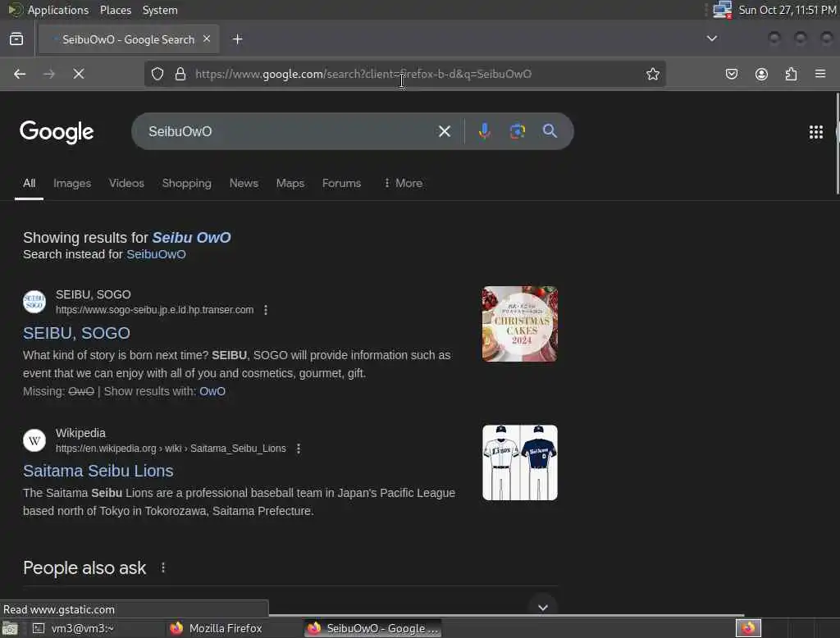The height and width of the screenshot is (638, 840).
Task: Click sogo-seibu.jp URL text
Action: 154,310
